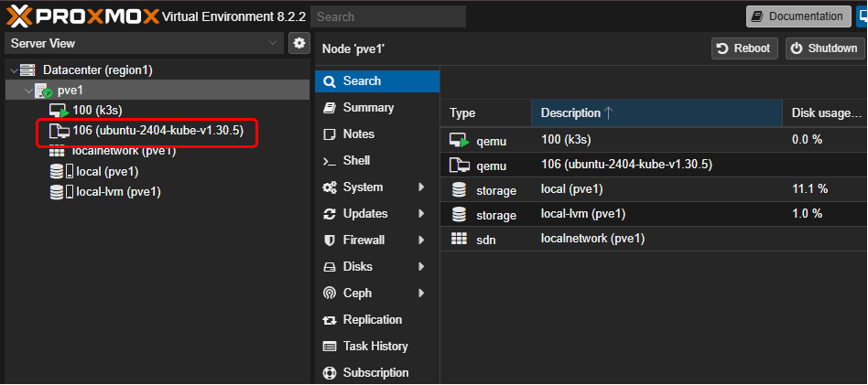Click the 0.0 % disk usage value
The width and height of the screenshot is (868, 385).
click(807, 140)
